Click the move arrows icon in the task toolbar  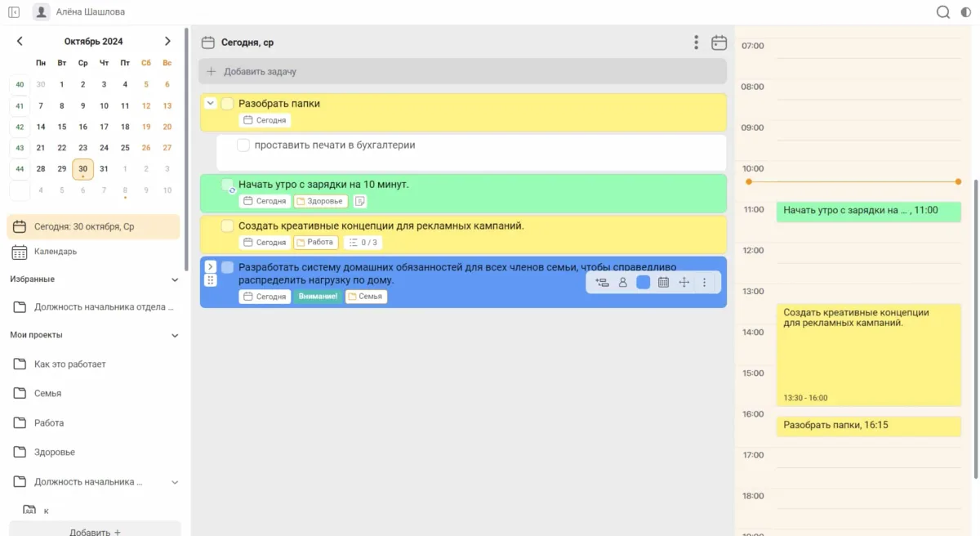(684, 283)
